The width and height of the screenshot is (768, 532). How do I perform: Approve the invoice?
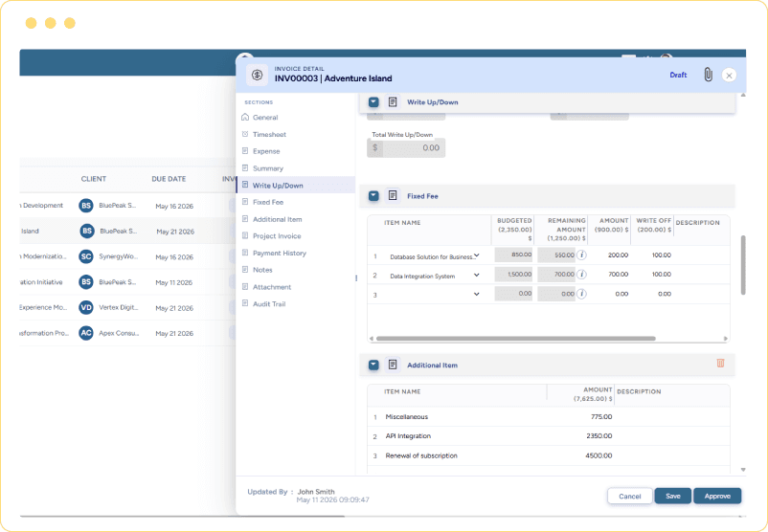click(x=717, y=496)
